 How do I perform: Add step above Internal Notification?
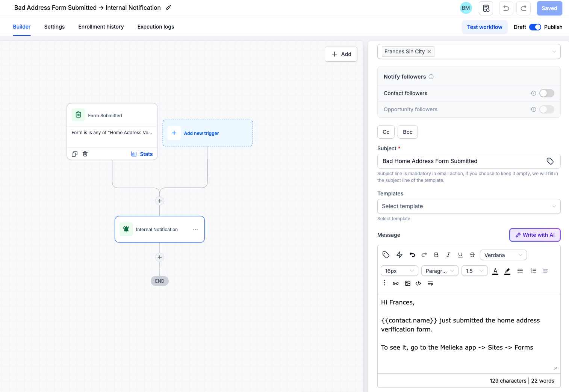pos(160,201)
